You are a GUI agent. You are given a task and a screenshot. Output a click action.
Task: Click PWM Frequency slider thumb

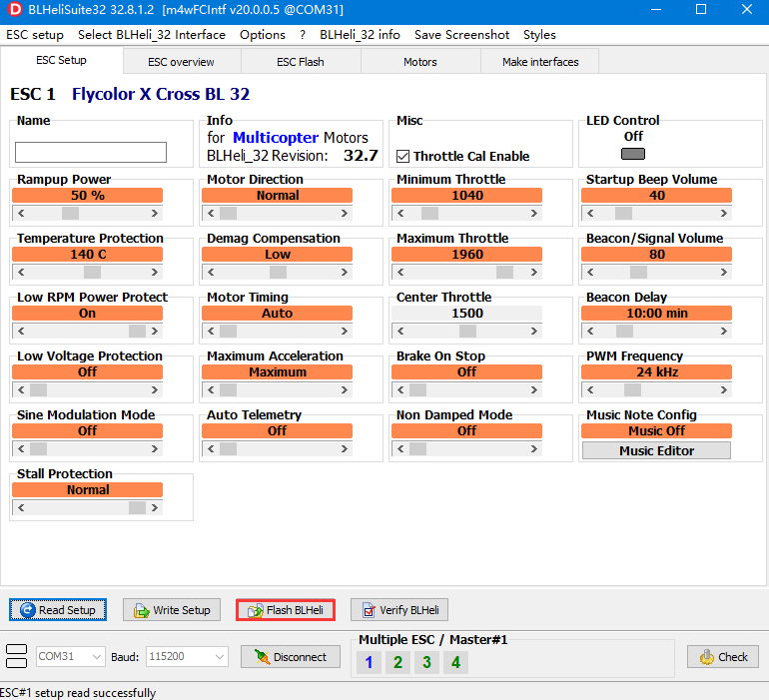(x=632, y=390)
